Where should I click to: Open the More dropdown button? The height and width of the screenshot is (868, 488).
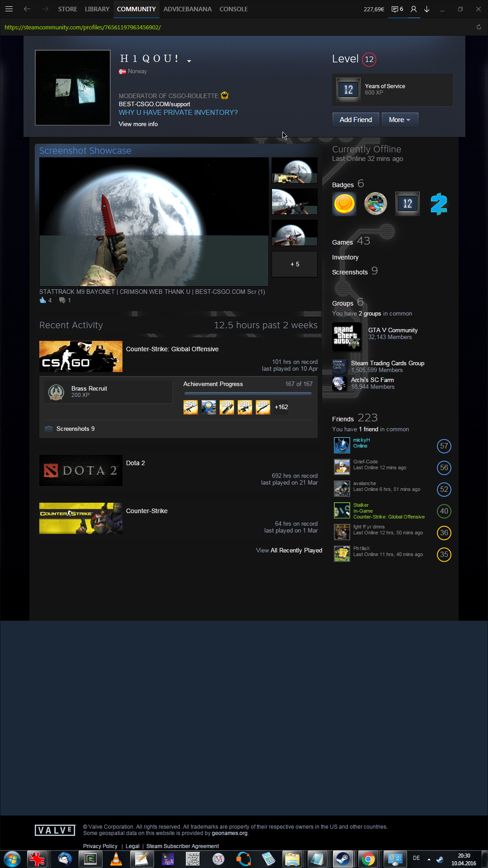coord(399,120)
